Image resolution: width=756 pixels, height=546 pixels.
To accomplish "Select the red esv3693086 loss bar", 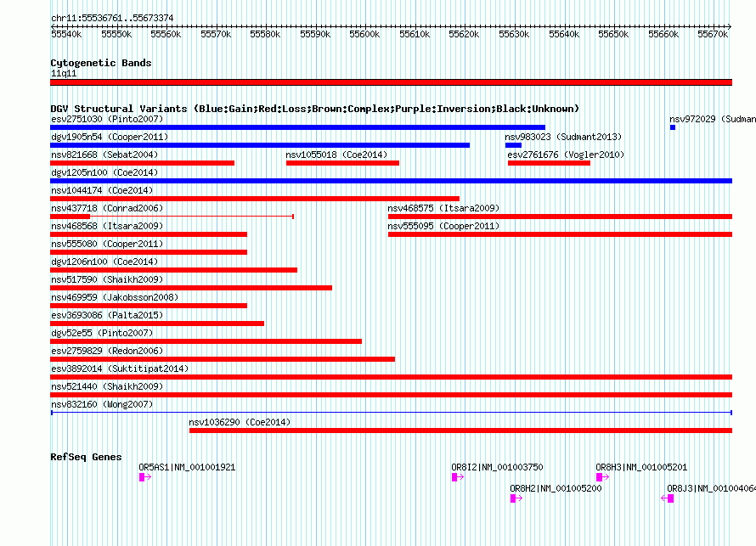I will click(x=157, y=324).
